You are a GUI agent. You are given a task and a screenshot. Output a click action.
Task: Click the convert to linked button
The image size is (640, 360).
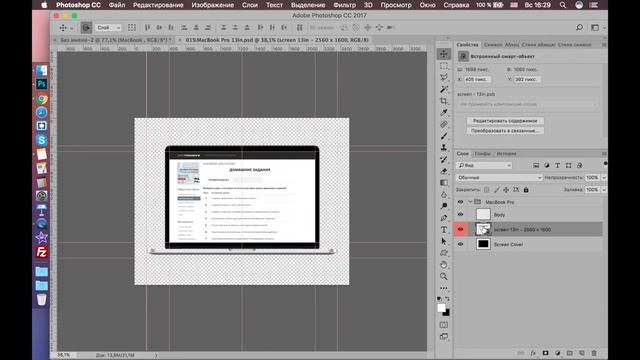point(505,131)
